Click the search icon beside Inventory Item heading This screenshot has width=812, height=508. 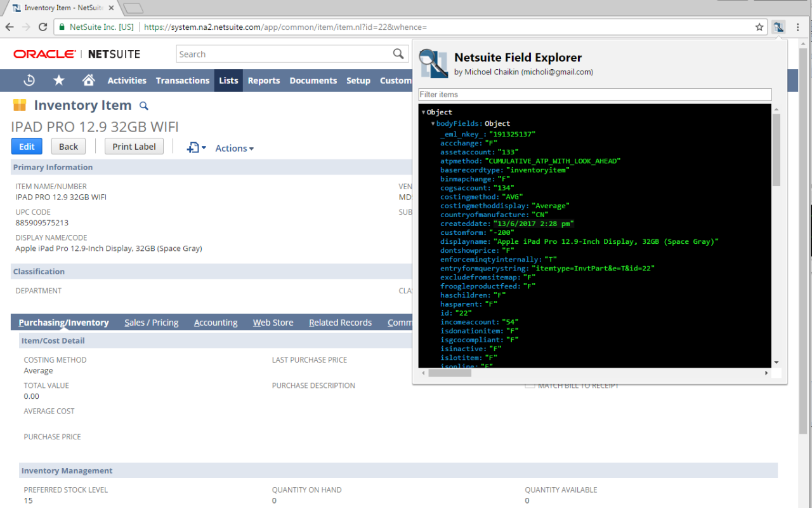143,105
